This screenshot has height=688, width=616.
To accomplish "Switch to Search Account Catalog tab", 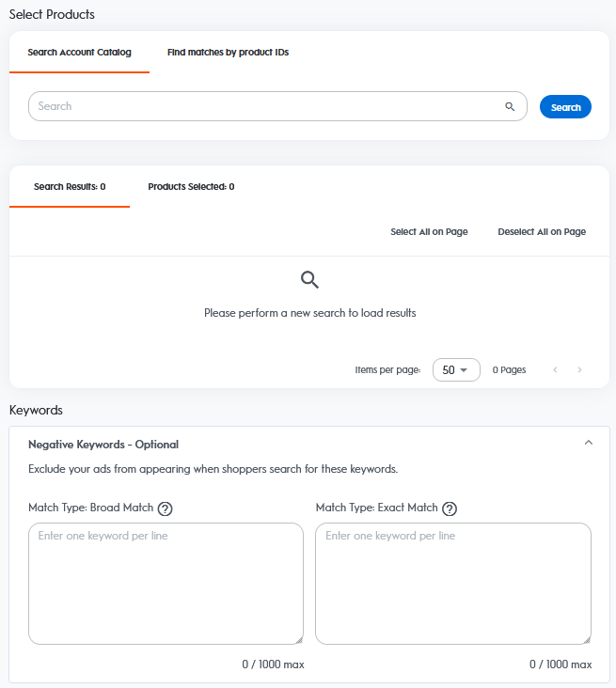I will [x=80, y=53].
